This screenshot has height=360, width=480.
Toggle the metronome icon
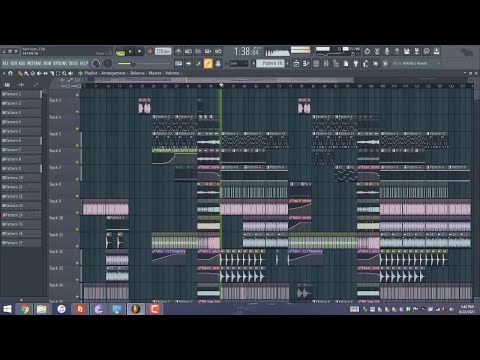point(178,51)
